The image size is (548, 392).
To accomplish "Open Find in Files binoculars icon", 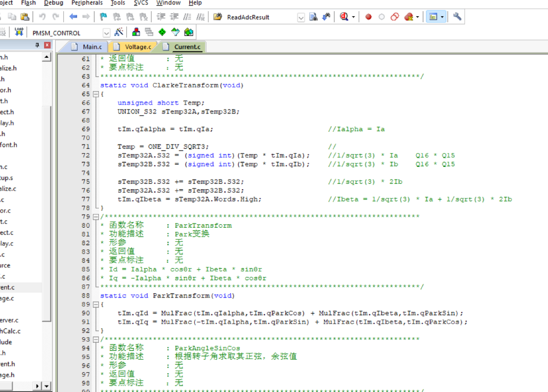I will (218, 16).
